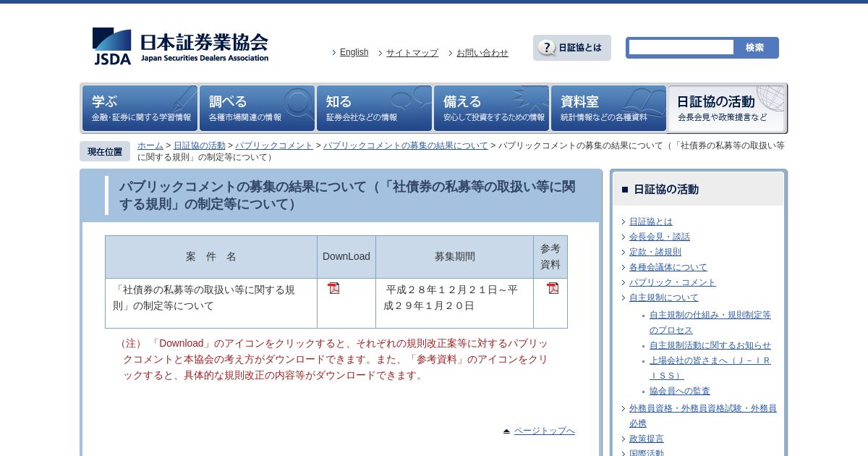The height and width of the screenshot is (456, 868).
Task: Open sidebar link 自主規制活動に関するお知らせ
Action: pyautogui.click(x=710, y=345)
